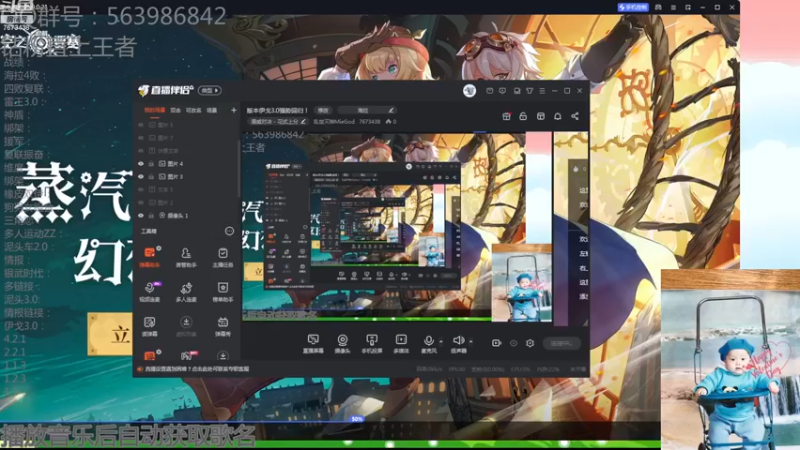
Task: Add 摄像头 camera source from bottom bar
Action: point(342,344)
